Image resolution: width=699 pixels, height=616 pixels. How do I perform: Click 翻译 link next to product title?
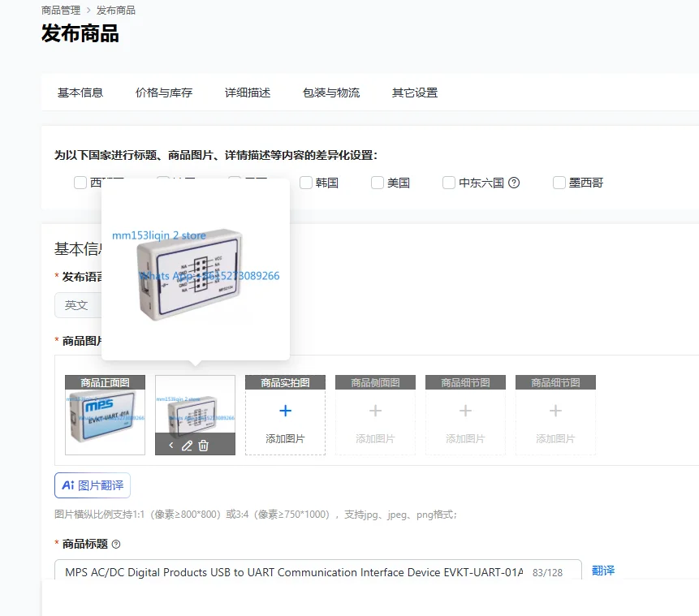tap(603, 571)
